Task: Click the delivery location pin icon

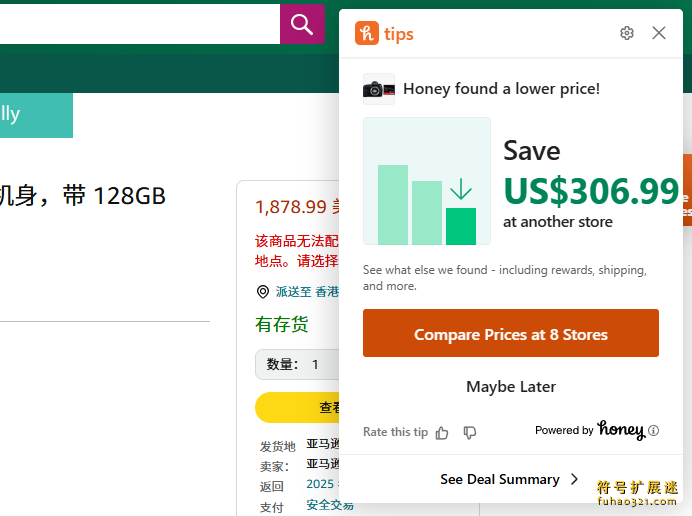Action: pos(263,292)
